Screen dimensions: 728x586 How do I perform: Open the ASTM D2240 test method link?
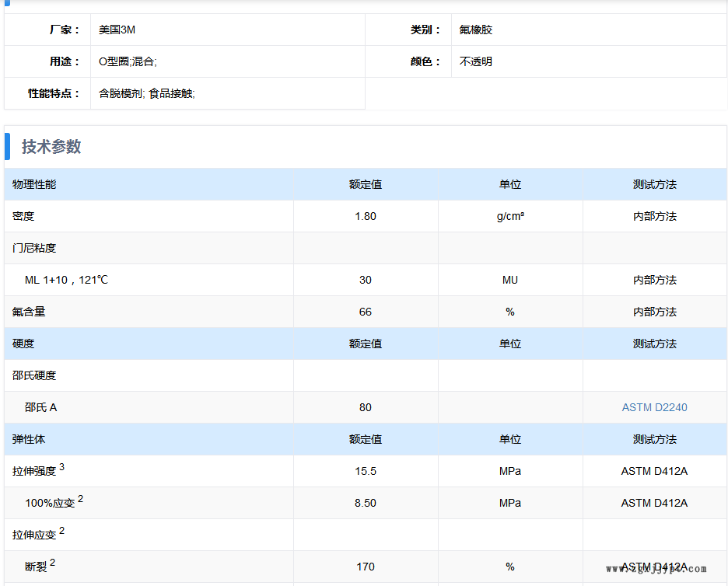654,407
